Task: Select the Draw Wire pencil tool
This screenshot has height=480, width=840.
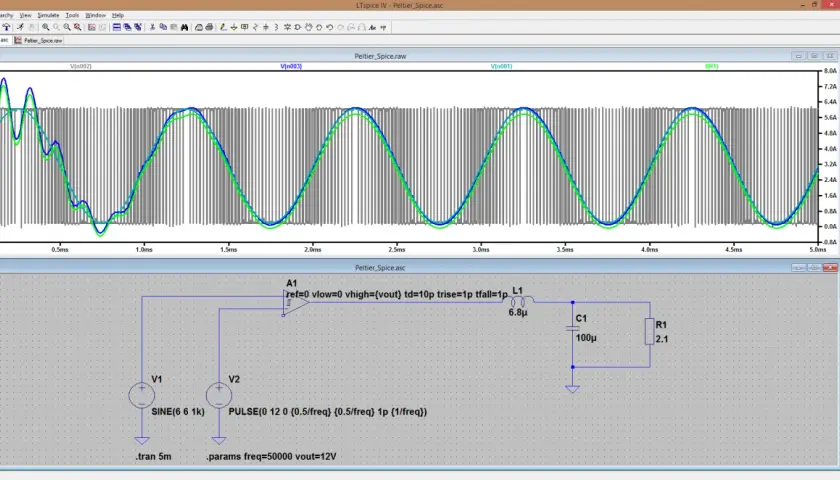Action: pos(223,27)
